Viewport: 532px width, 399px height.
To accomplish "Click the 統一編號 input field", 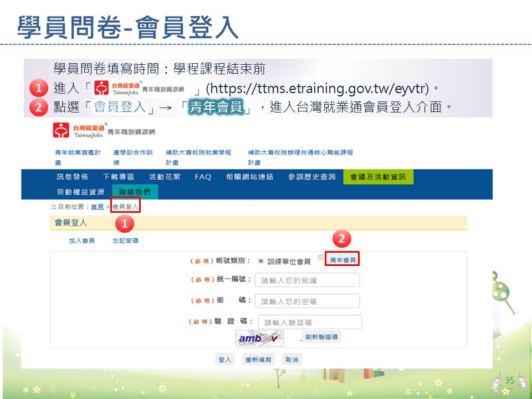I will (x=307, y=280).
